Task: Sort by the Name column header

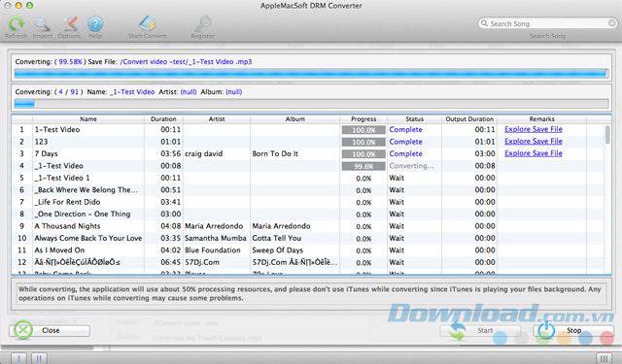Action: click(x=88, y=118)
